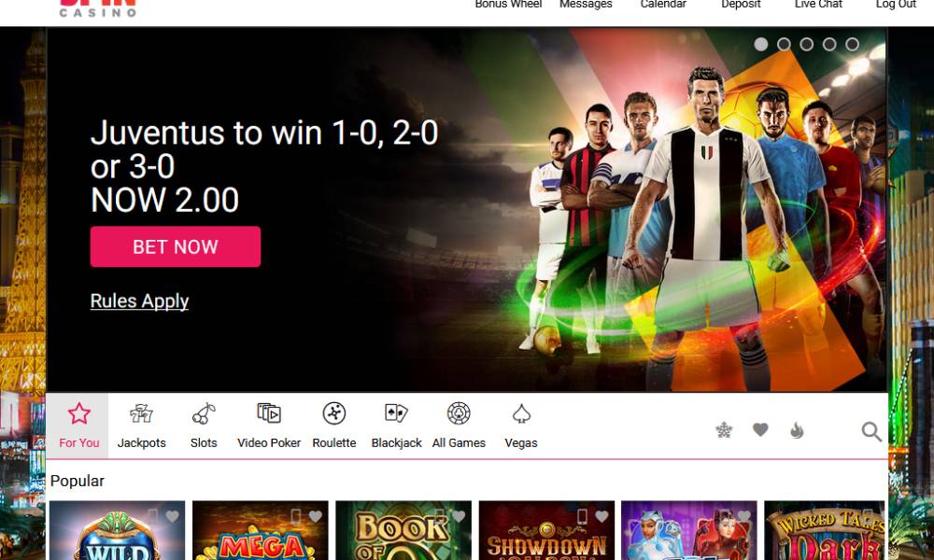Select the Slots cherry icon

pyautogui.click(x=204, y=413)
